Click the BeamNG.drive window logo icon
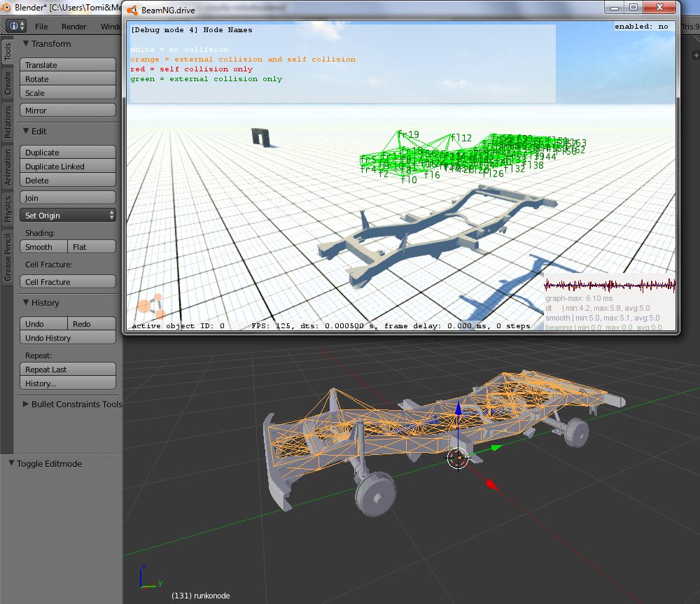Viewport: 700px width, 604px height. pyautogui.click(x=132, y=10)
